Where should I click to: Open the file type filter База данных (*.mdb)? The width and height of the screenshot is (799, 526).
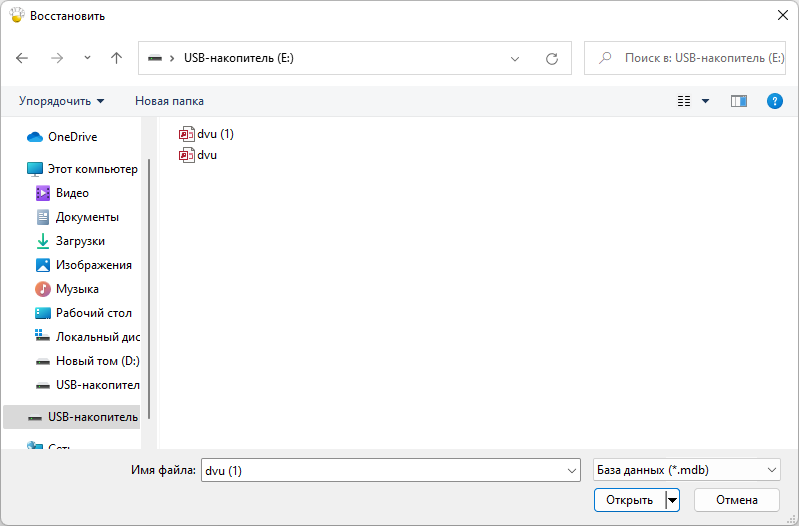(686, 470)
